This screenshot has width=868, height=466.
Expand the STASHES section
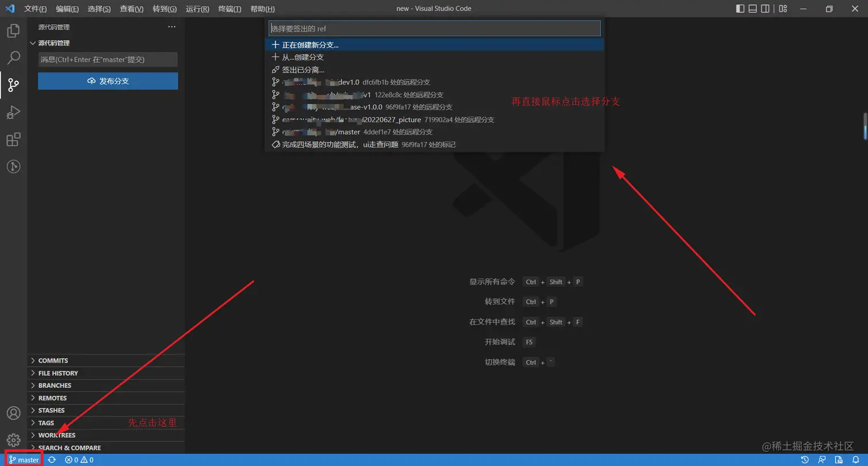(106, 410)
